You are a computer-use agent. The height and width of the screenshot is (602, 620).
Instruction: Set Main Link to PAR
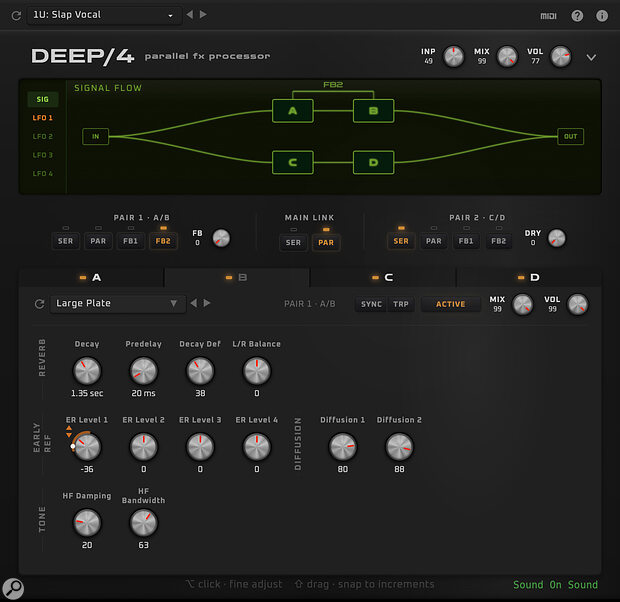coord(326,242)
